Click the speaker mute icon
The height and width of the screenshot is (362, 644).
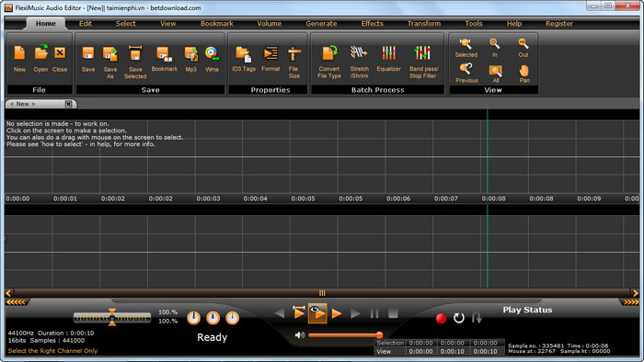coord(299,335)
